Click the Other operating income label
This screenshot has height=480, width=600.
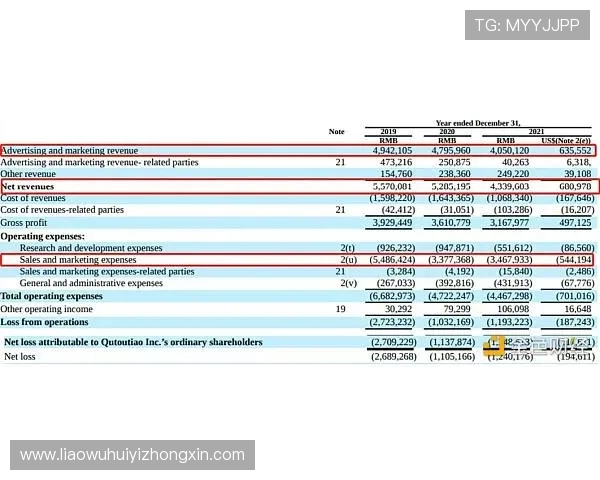pos(45,309)
